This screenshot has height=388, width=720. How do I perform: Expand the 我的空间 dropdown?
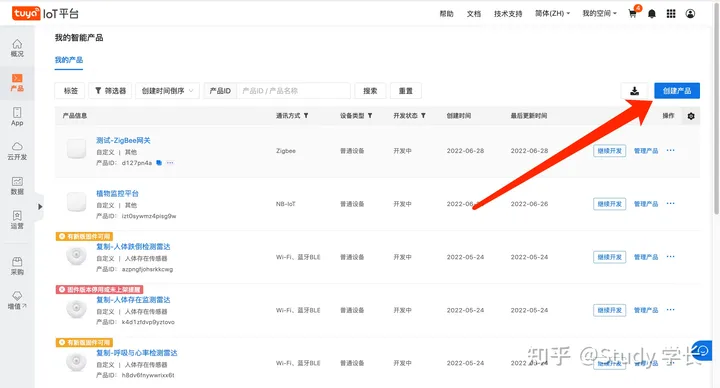599,14
